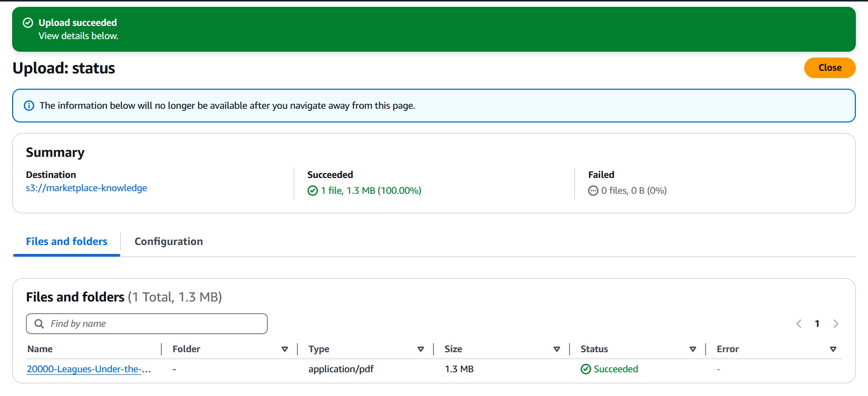The image size is (868, 396).
Task: Click the info icon in the blue notice
Action: 29,106
